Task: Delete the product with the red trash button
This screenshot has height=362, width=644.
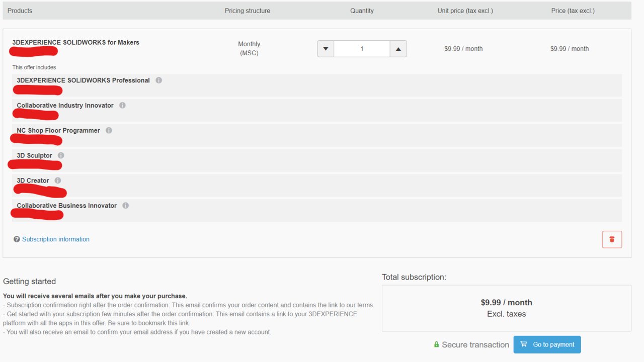Action: 612,239
